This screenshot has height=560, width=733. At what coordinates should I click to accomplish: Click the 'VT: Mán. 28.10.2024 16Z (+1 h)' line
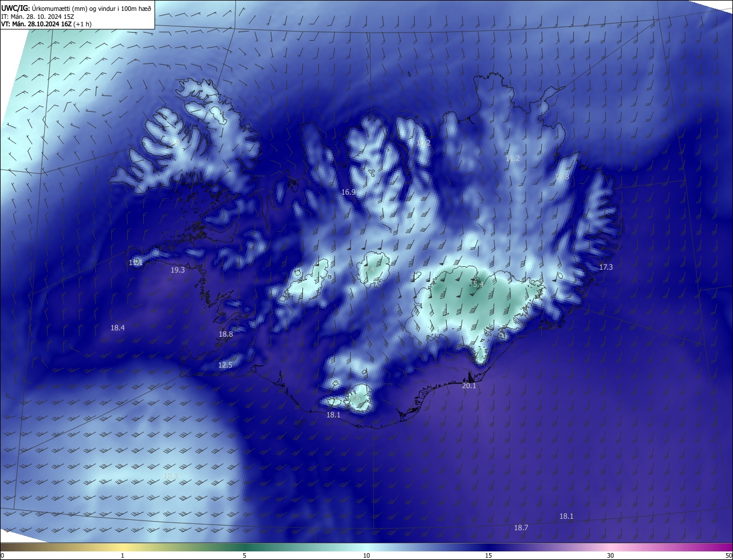point(46,24)
